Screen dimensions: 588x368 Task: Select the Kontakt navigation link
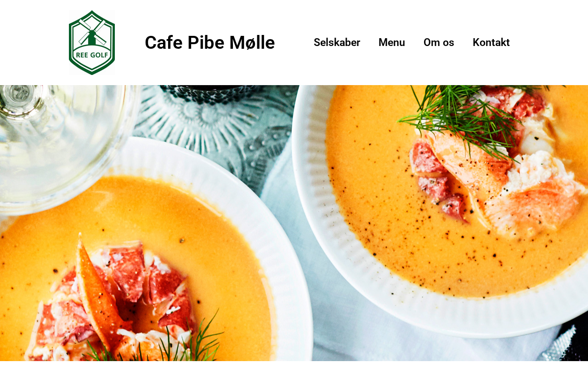491,42
